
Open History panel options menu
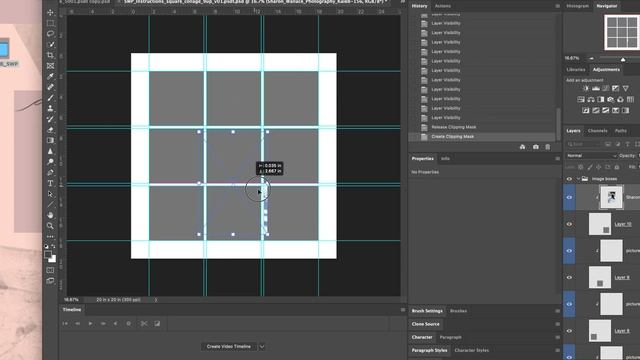coord(557,6)
